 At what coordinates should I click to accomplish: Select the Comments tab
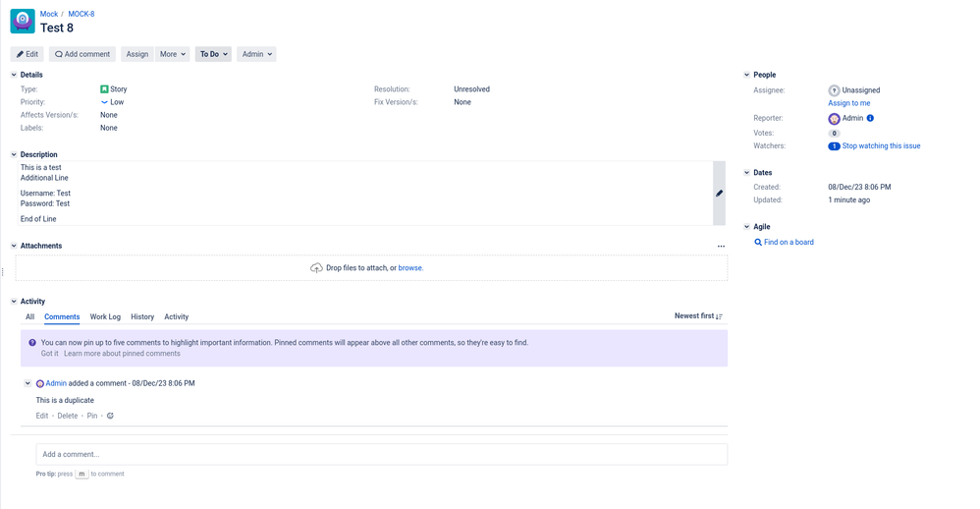62,317
